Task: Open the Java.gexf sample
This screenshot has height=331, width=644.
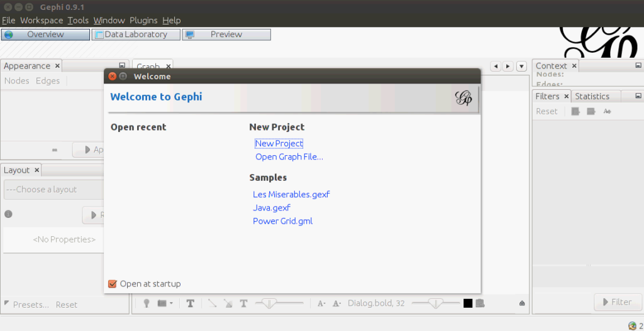Action: tap(272, 207)
